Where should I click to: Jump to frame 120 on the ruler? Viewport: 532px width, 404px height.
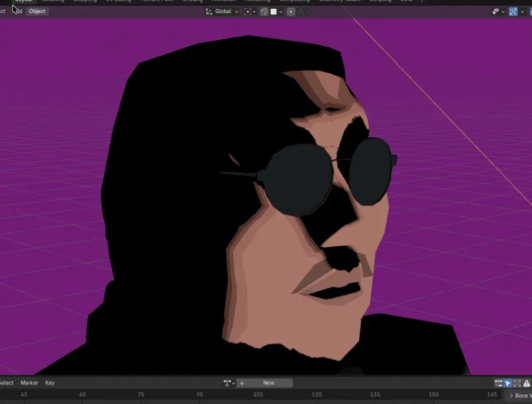pyautogui.click(x=317, y=395)
